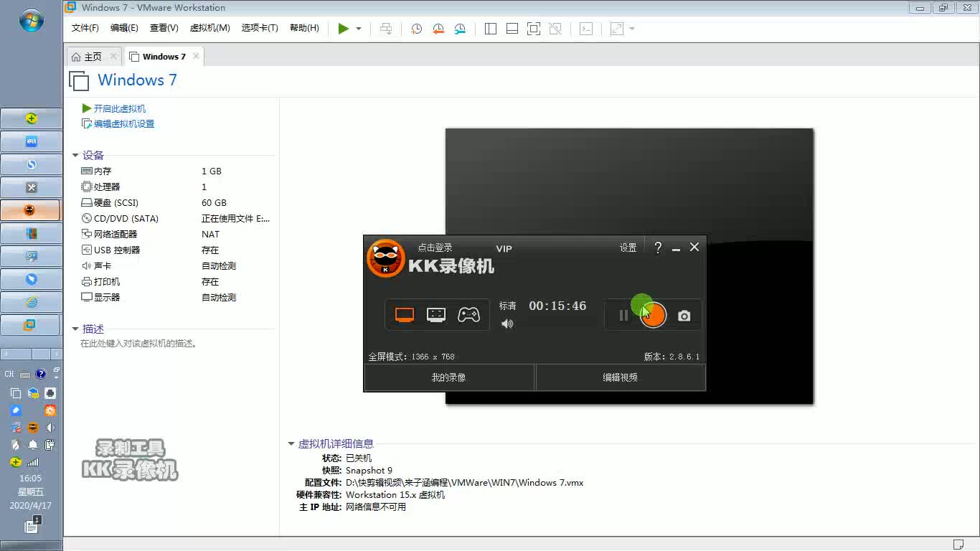Click the VMware status bar message icon
This screenshot has width=980, height=551.
click(x=958, y=544)
